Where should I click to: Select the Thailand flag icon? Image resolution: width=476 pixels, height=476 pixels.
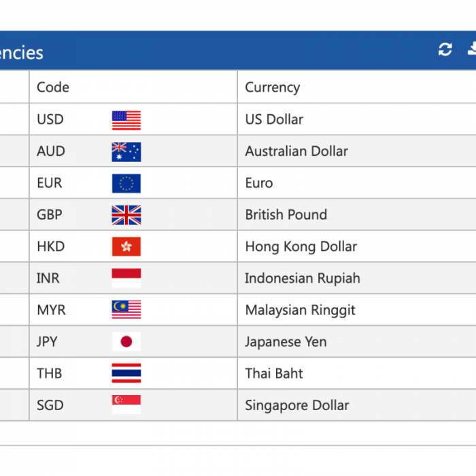click(126, 373)
